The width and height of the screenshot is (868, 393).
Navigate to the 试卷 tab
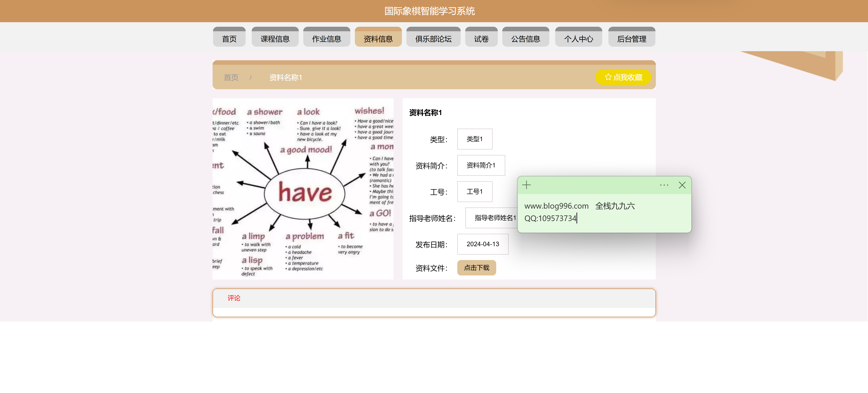coord(481,39)
